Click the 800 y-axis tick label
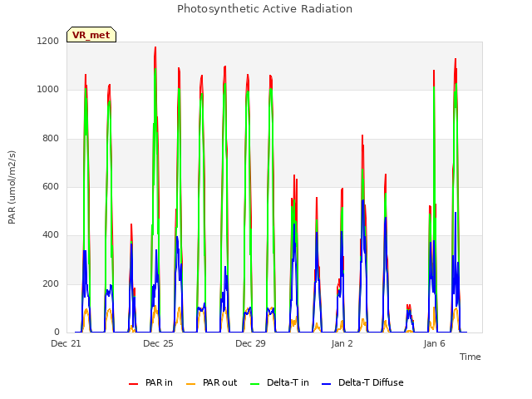 pos(51,139)
